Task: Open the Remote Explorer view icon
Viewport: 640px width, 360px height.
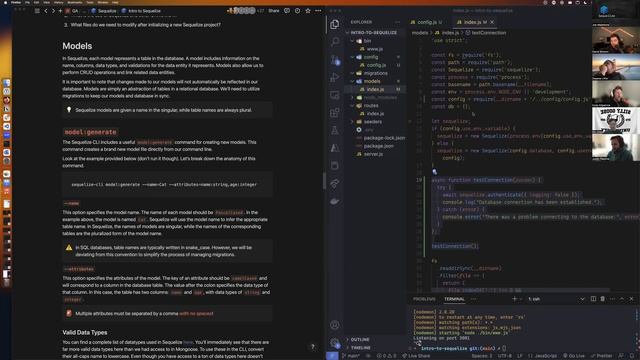Action: coord(335,95)
